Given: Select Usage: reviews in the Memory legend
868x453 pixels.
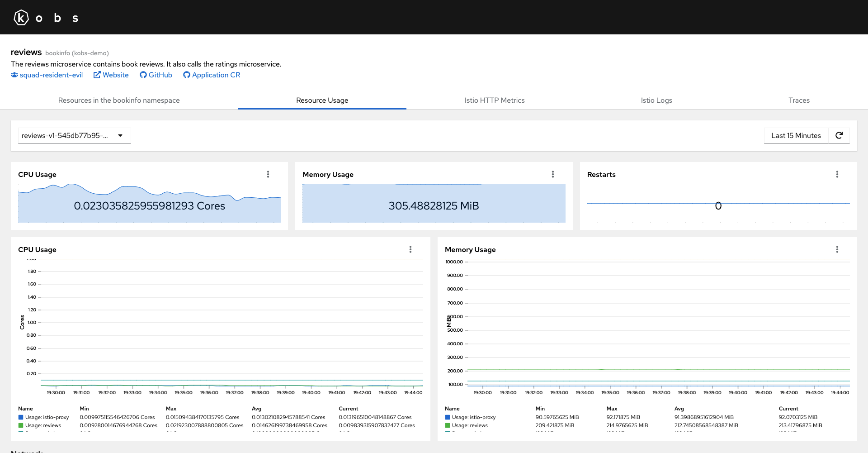Looking at the screenshot, I should point(470,425).
